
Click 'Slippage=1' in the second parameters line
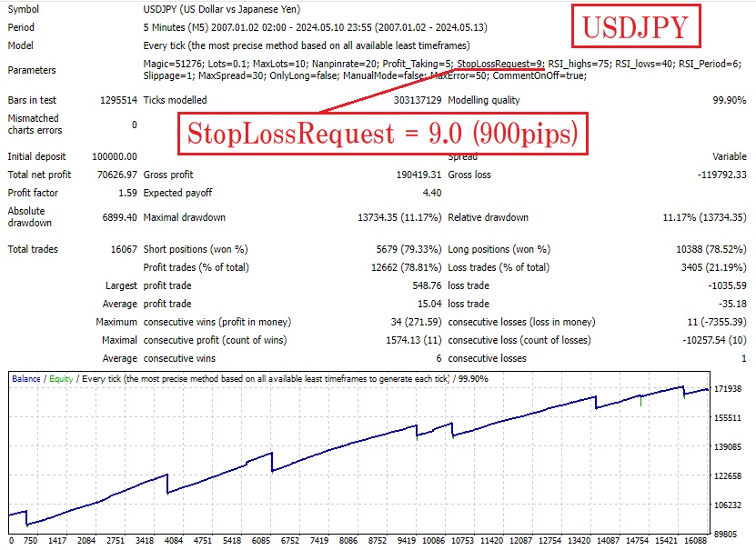pyautogui.click(x=168, y=75)
